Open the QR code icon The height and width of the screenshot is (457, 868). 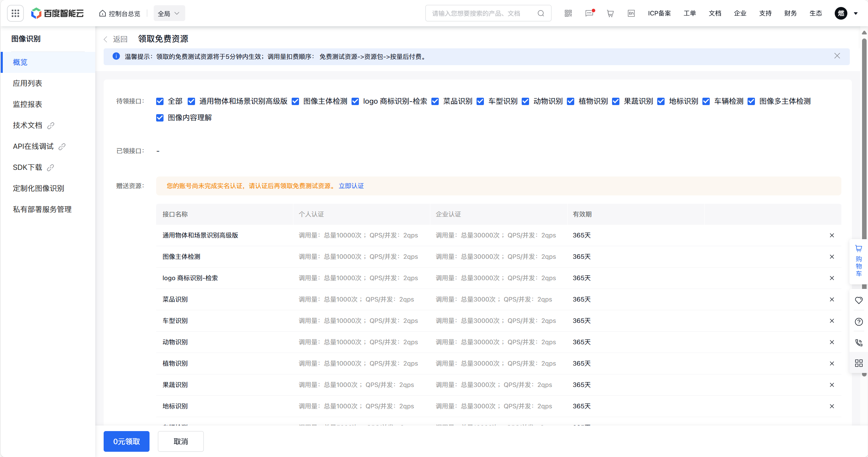coord(568,13)
